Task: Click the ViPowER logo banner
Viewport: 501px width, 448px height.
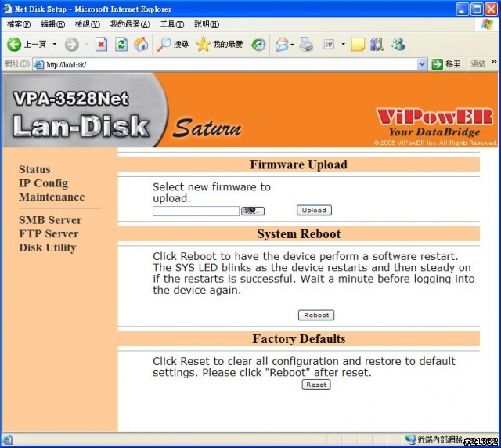Action: [x=434, y=123]
